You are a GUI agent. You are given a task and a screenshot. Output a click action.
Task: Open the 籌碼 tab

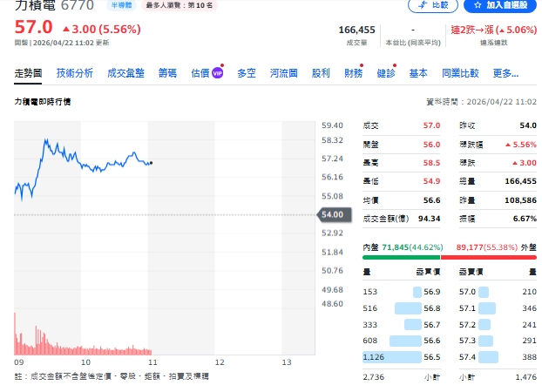pos(167,73)
